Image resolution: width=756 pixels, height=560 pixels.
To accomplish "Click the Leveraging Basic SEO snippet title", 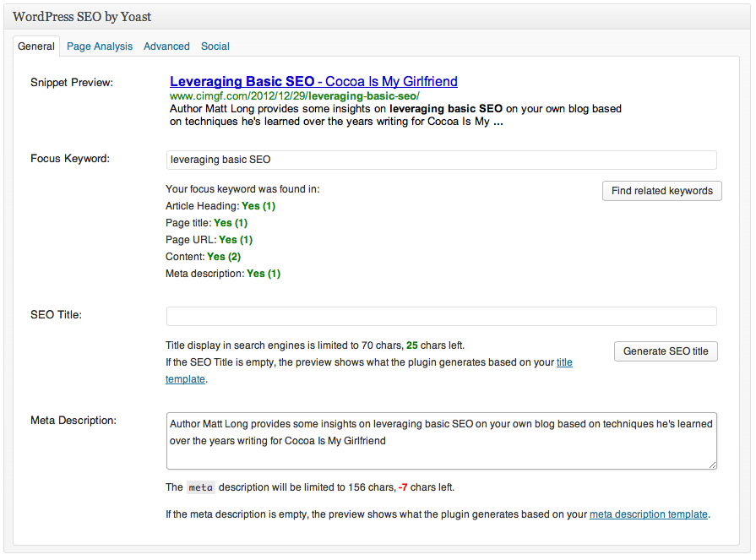I will 313,82.
